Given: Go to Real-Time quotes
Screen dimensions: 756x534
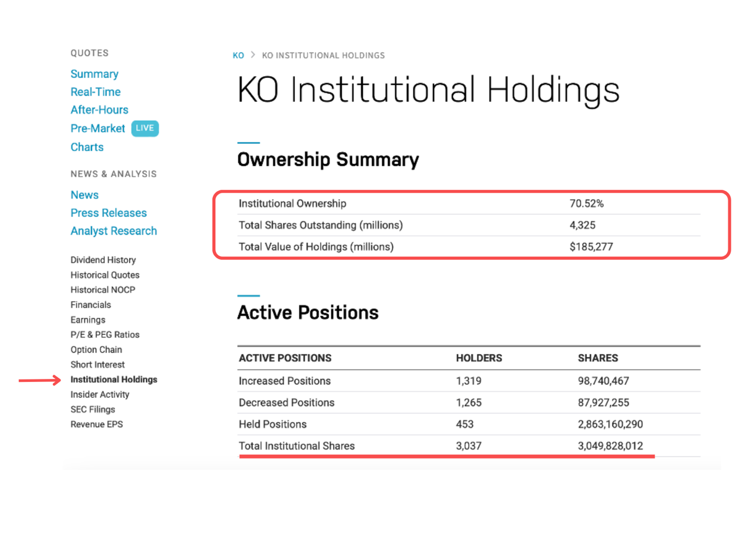Looking at the screenshot, I should 96,92.
